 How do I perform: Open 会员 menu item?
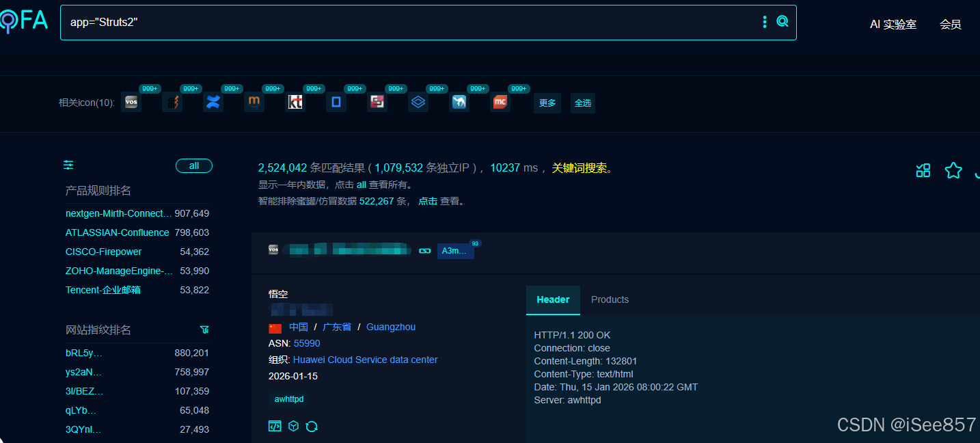click(951, 25)
